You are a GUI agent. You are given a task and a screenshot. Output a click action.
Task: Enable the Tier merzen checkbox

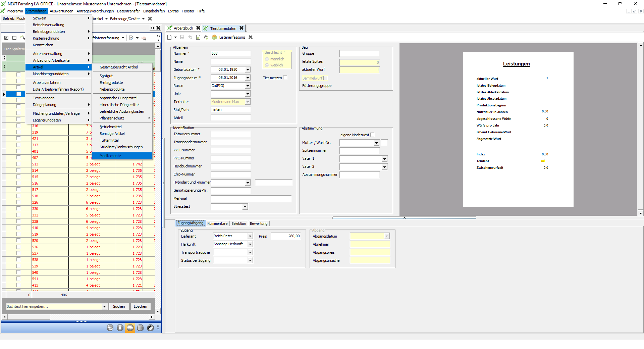tap(285, 78)
